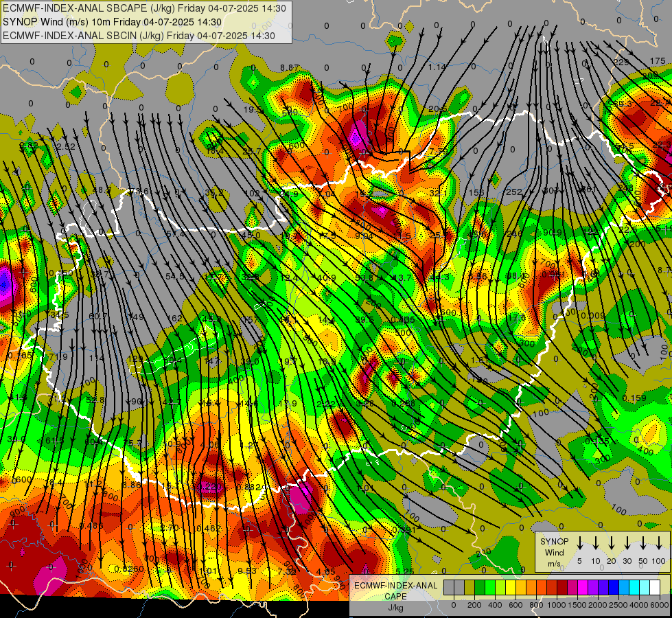Click the map value 60.7
The image size is (672, 618).
[x=98, y=316]
